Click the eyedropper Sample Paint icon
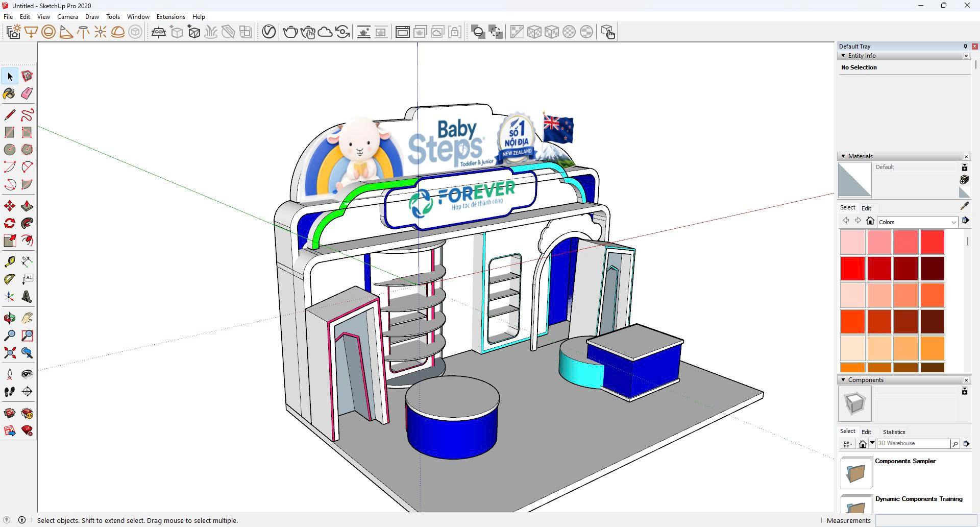 (x=964, y=206)
